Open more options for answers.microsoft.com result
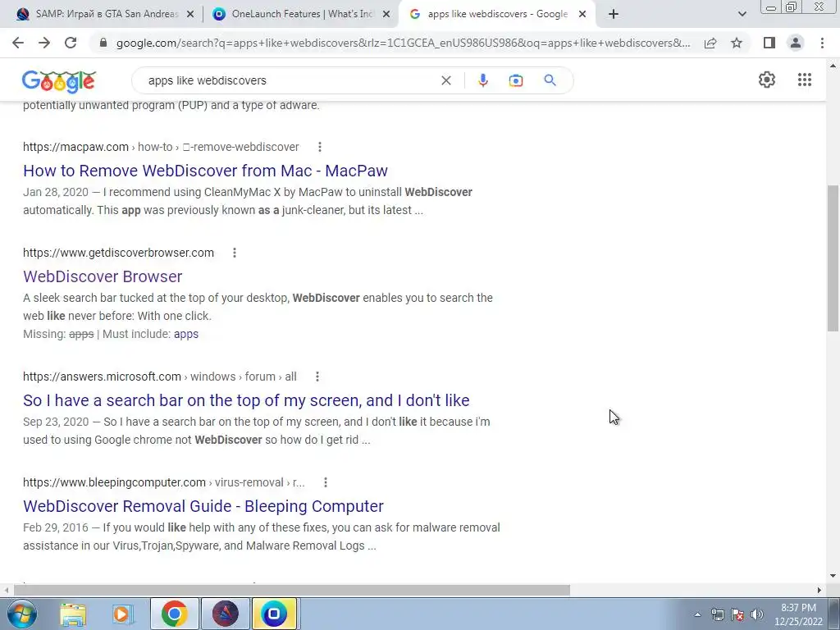 pyautogui.click(x=317, y=377)
